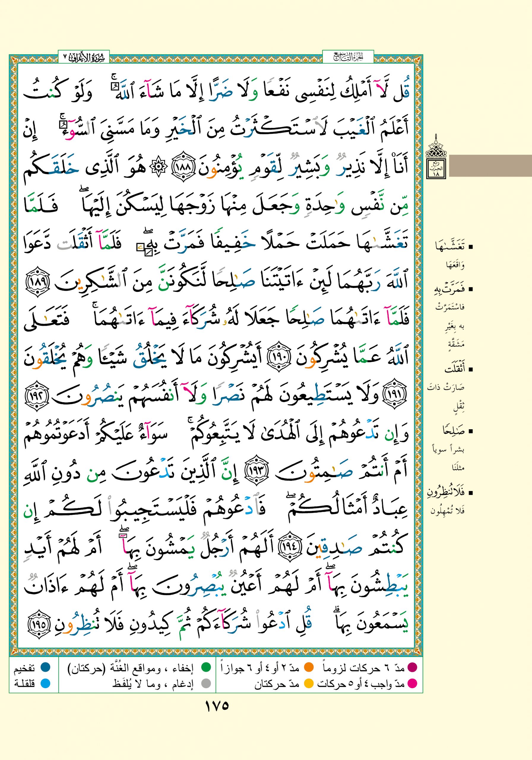Click the Hizb 18 margin ornament
The width and height of the screenshot is (532, 760).
(436, 158)
